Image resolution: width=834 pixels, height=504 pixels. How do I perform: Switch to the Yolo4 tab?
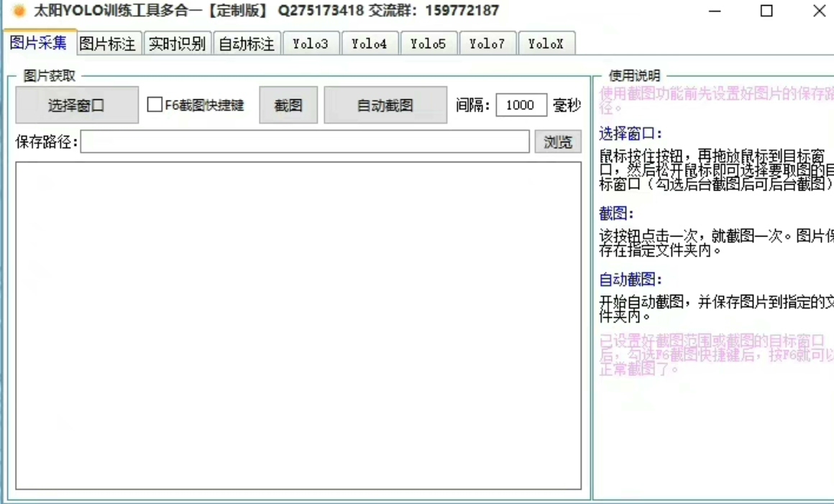click(x=369, y=44)
